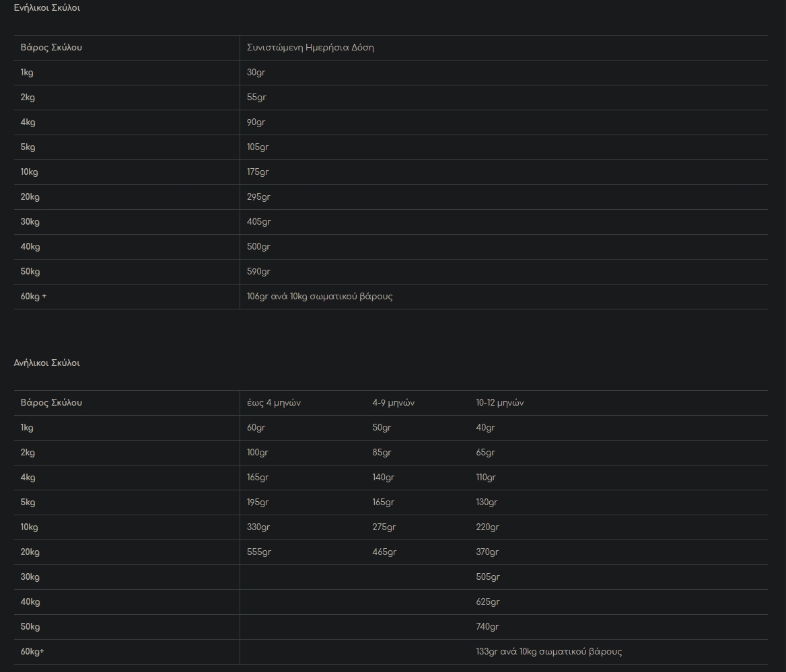Click the '30gr' cell in adult table
Viewport: 786px width, 672px height.
coord(256,73)
